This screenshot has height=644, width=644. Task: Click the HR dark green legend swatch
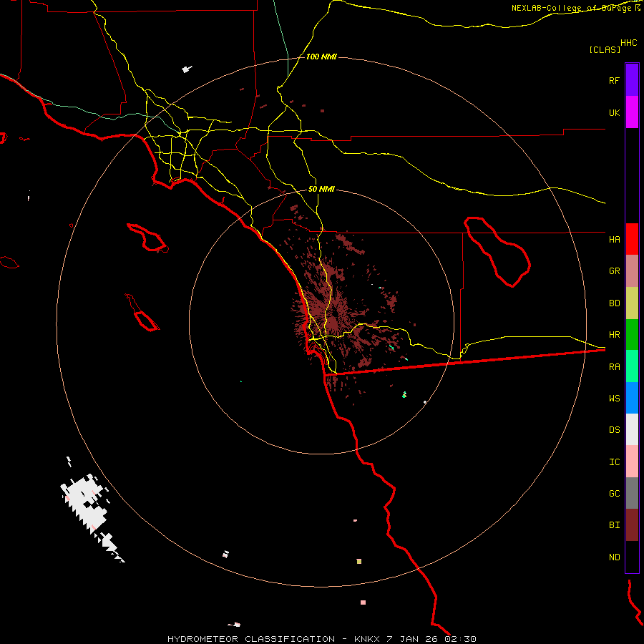(x=632, y=335)
